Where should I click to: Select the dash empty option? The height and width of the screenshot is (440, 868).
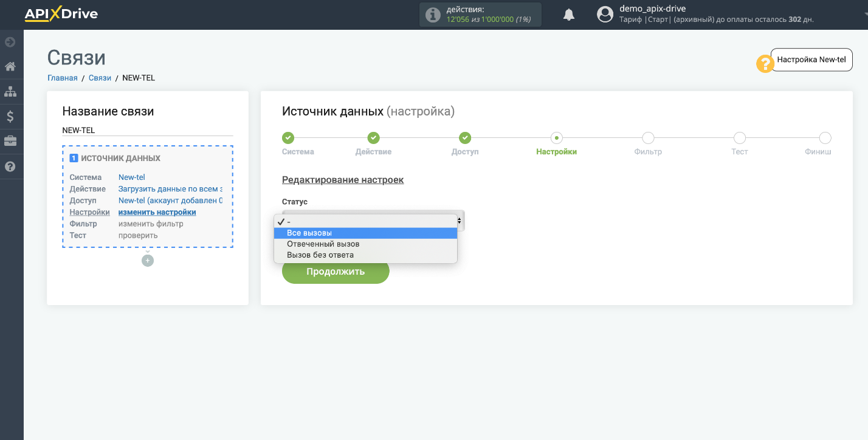[x=365, y=222]
